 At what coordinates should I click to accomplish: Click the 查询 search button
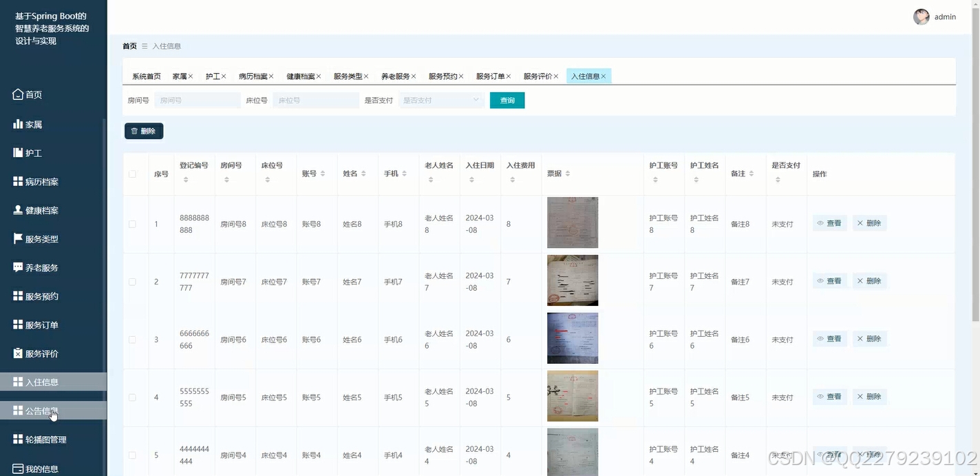(507, 100)
